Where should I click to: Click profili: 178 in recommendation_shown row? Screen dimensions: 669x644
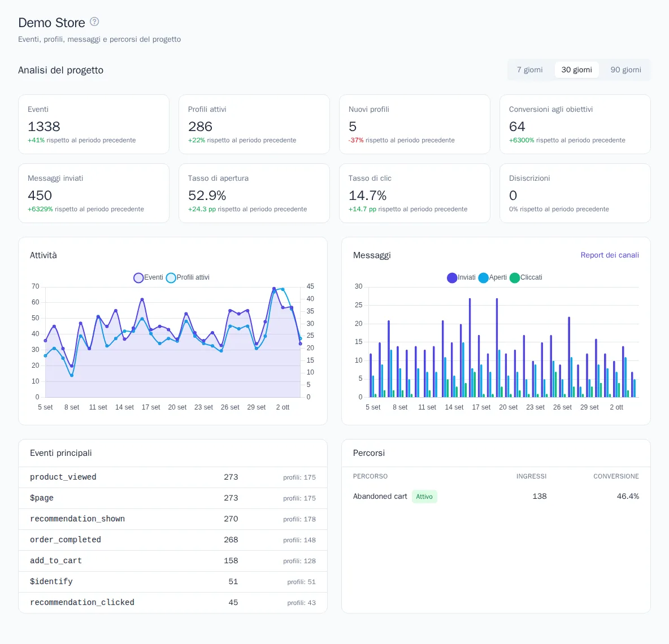[299, 520]
